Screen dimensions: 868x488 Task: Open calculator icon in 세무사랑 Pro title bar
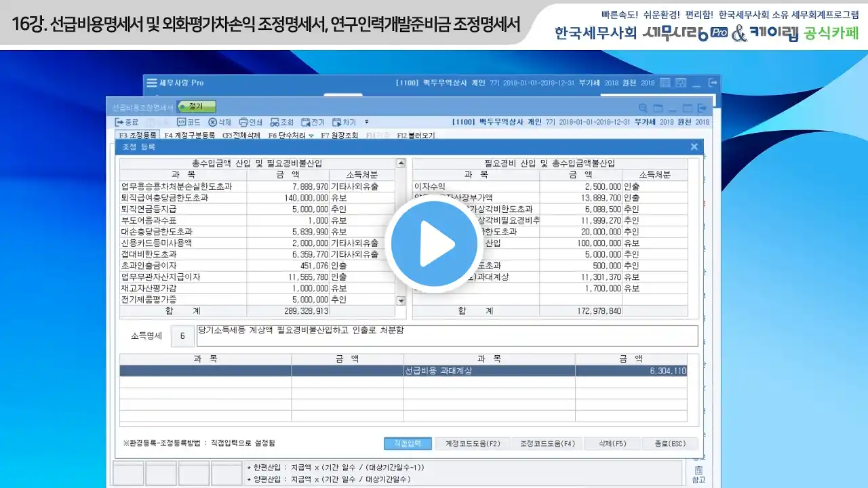pyautogui.click(x=665, y=83)
